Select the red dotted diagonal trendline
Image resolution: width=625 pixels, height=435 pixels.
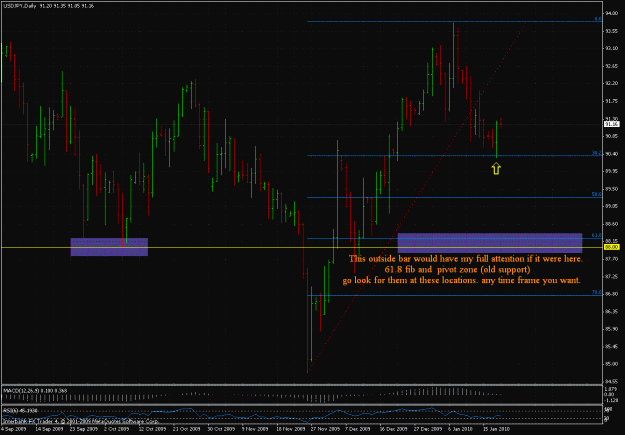[417, 197]
